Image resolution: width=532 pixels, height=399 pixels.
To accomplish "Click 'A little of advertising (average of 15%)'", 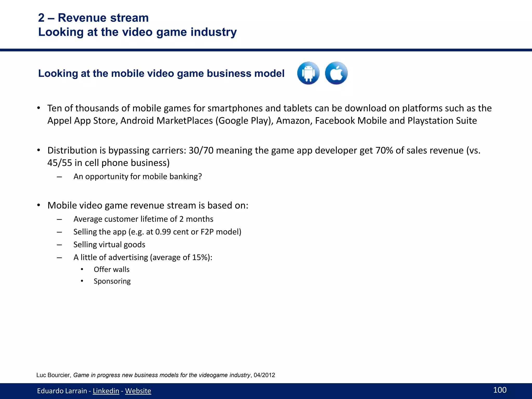I will 143,257.
